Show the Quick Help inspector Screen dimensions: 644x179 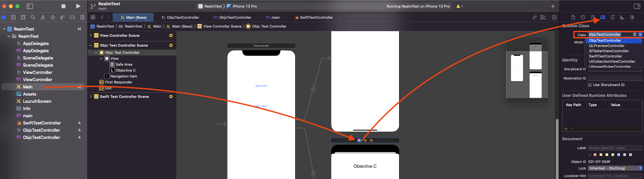[593, 17]
